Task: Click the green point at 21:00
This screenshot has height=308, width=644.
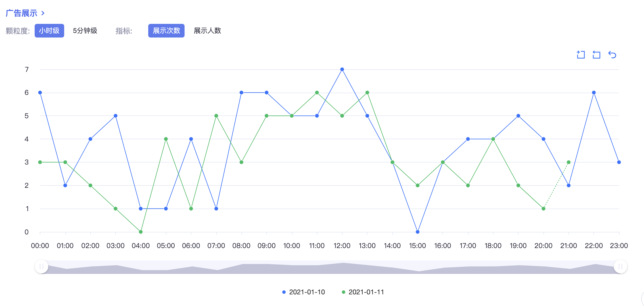Action: pos(569,162)
